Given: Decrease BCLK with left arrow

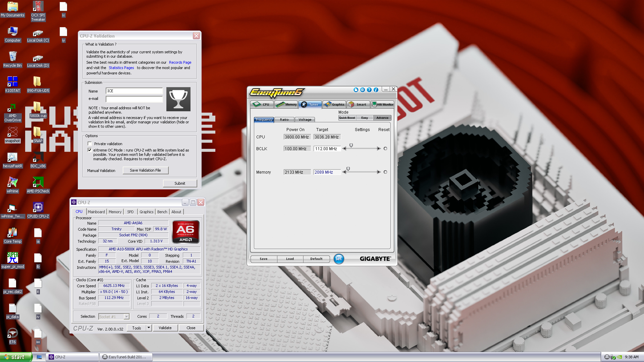Looking at the screenshot, I should click(x=344, y=148).
